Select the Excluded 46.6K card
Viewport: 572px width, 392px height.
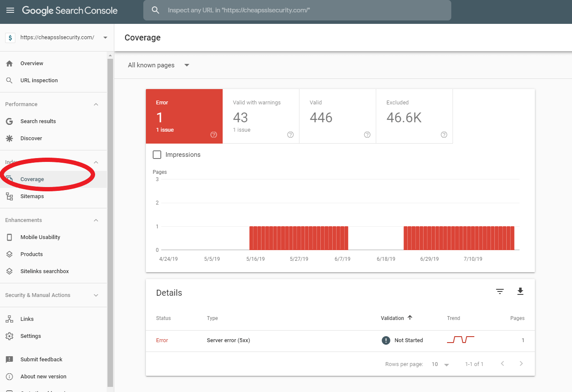coord(415,116)
